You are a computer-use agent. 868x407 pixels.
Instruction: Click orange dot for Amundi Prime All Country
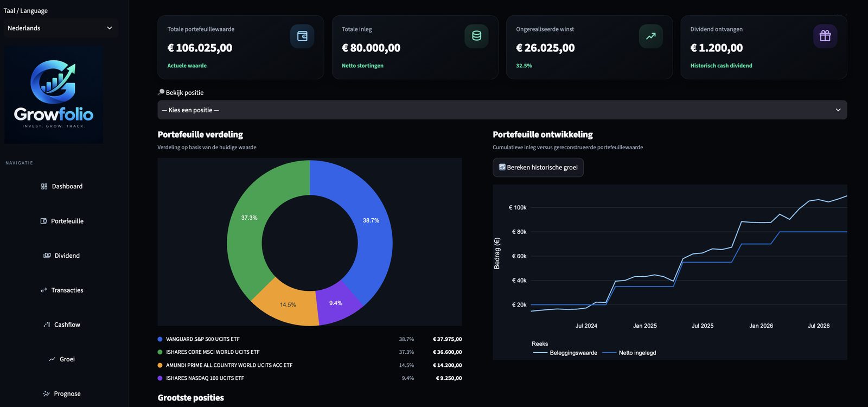(x=160, y=365)
